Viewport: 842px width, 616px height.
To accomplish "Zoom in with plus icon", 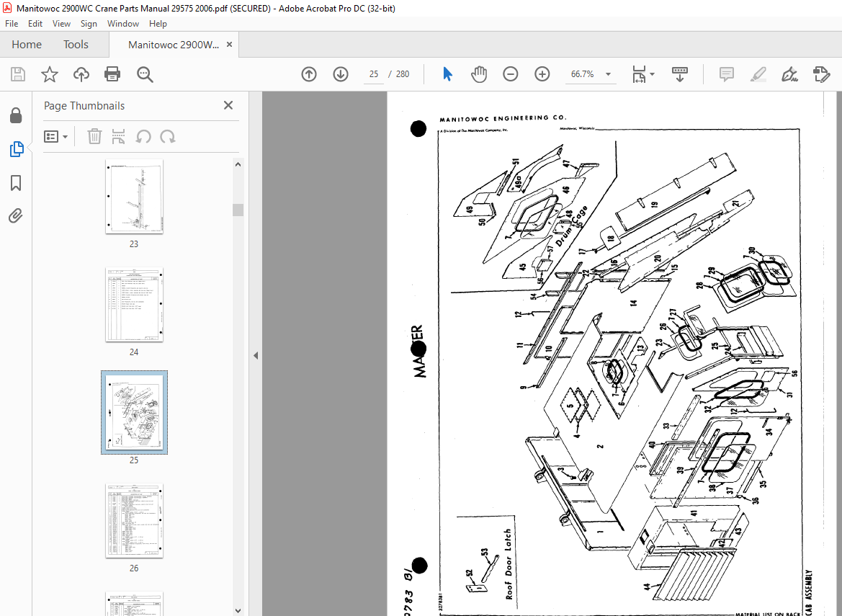I will pyautogui.click(x=542, y=74).
